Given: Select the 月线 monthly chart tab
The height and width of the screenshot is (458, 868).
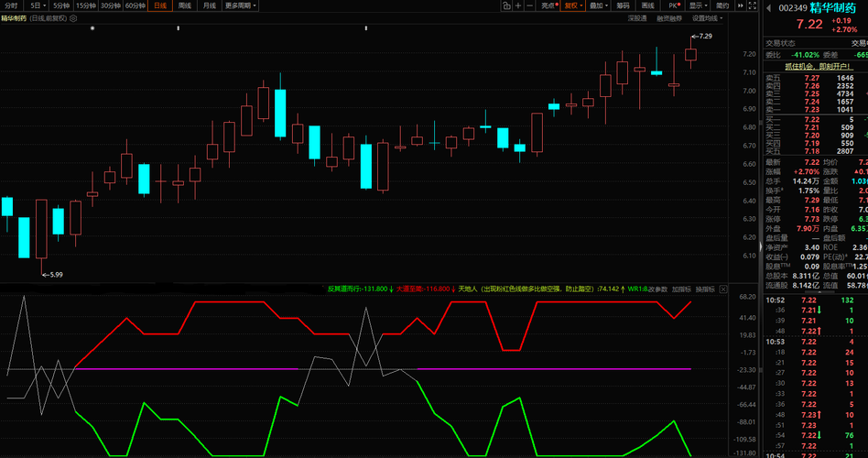Looking at the screenshot, I should (x=210, y=5).
